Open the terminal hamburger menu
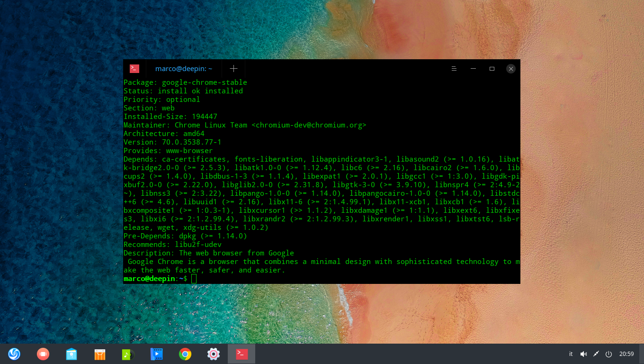 click(454, 69)
